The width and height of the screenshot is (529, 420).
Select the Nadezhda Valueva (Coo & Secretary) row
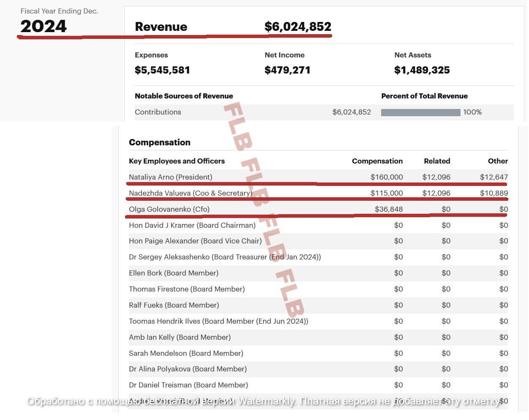pyautogui.click(x=190, y=193)
